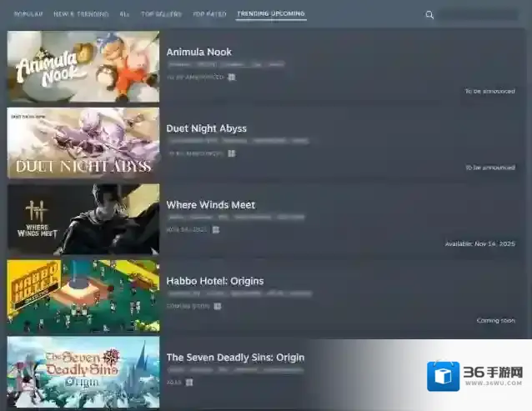Switch to the Popular tab
Viewport: 532px width, 411px height.
pyautogui.click(x=28, y=14)
